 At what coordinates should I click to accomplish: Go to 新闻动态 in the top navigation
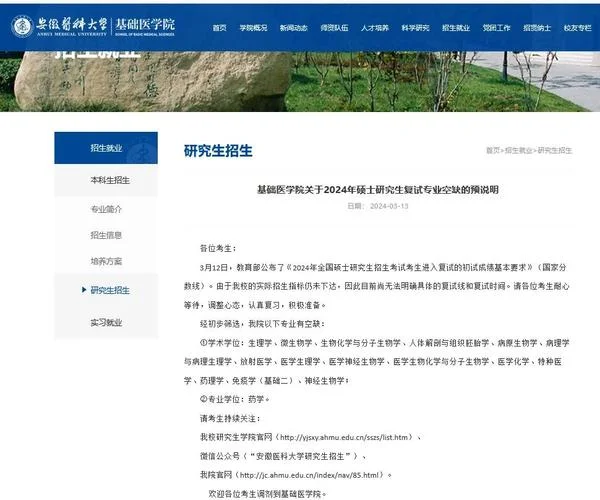tap(293, 28)
